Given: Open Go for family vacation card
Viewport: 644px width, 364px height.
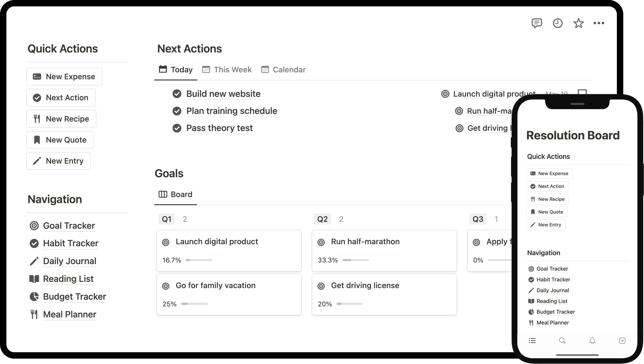Looking at the screenshot, I should click(229, 294).
